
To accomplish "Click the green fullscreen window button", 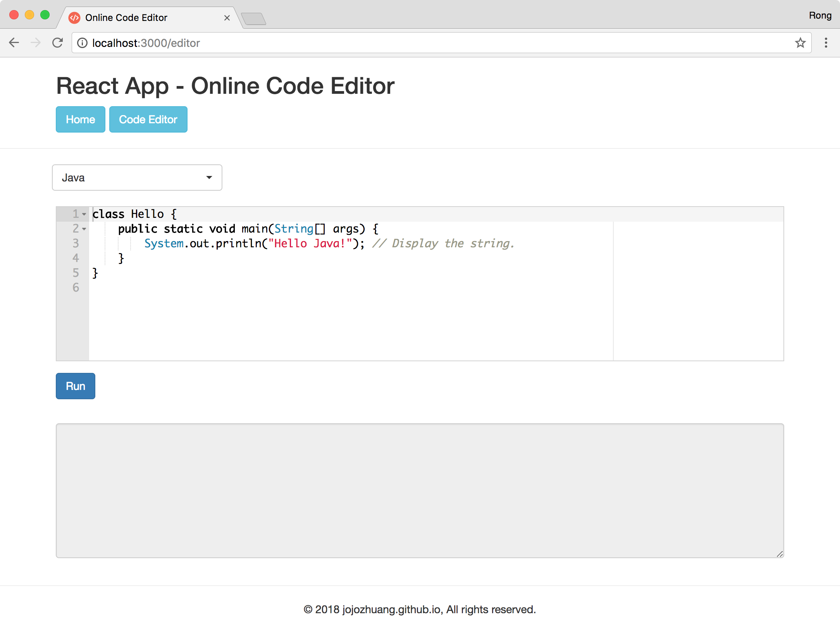I will click(x=45, y=15).
